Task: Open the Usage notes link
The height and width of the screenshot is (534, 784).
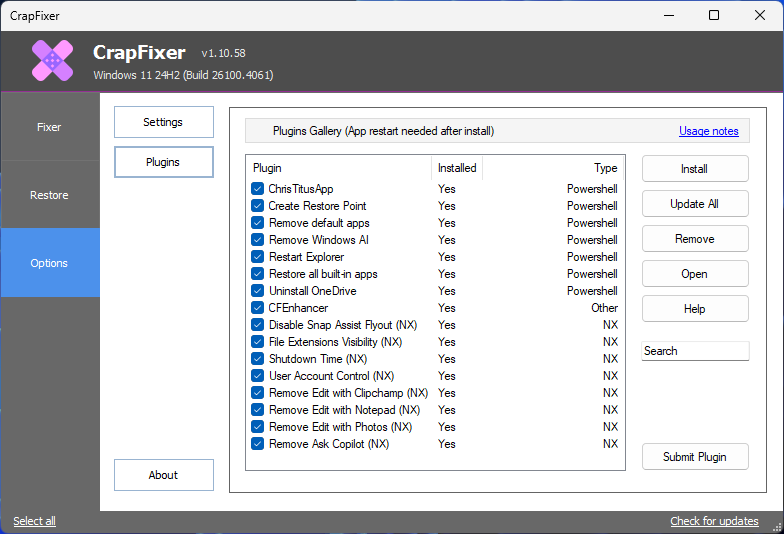Action: coord(708,131)
